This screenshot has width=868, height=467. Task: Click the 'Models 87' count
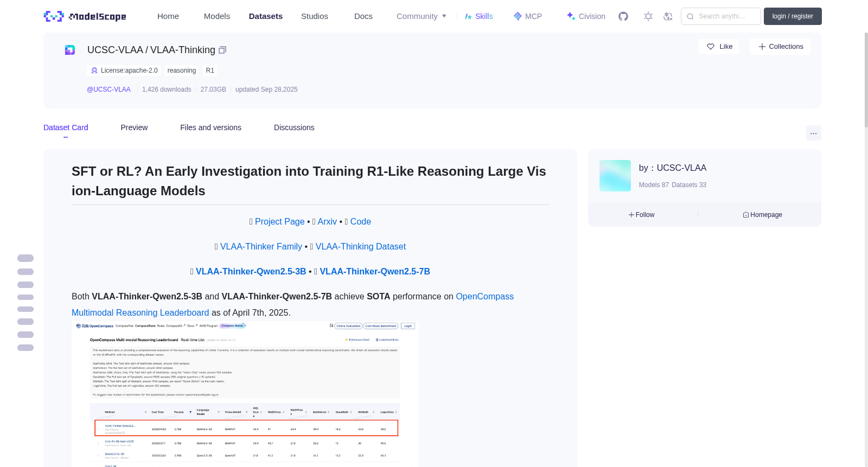[x=654, y=185]
